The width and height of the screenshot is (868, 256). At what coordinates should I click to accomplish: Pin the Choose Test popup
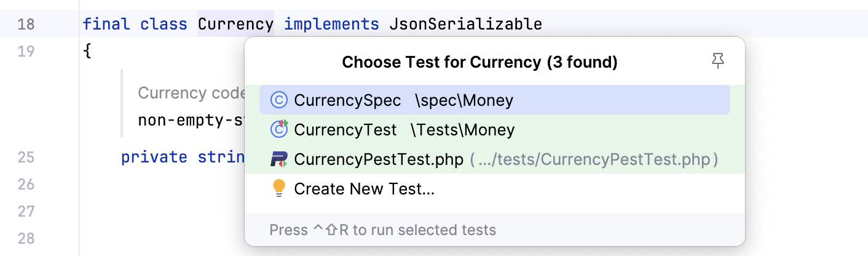(x=717, y=61)
